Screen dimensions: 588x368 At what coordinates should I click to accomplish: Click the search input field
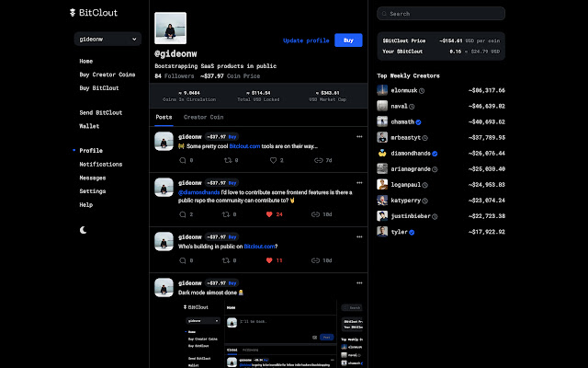click(441, 14)
